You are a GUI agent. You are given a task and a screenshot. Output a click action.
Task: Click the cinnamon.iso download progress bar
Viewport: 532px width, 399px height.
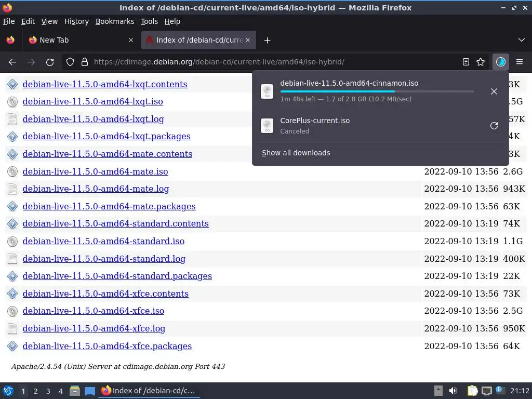tap(377, 91)
